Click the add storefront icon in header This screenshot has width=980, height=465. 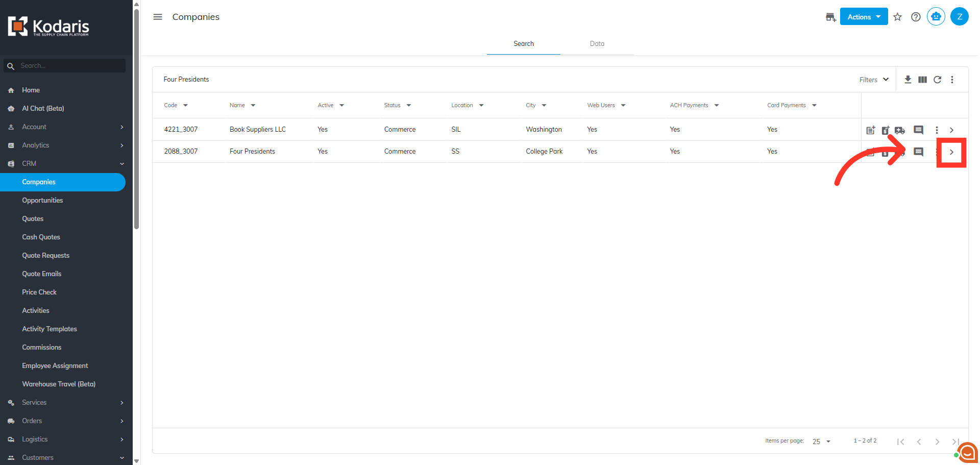pyautogui.click(x=831, y=17)
